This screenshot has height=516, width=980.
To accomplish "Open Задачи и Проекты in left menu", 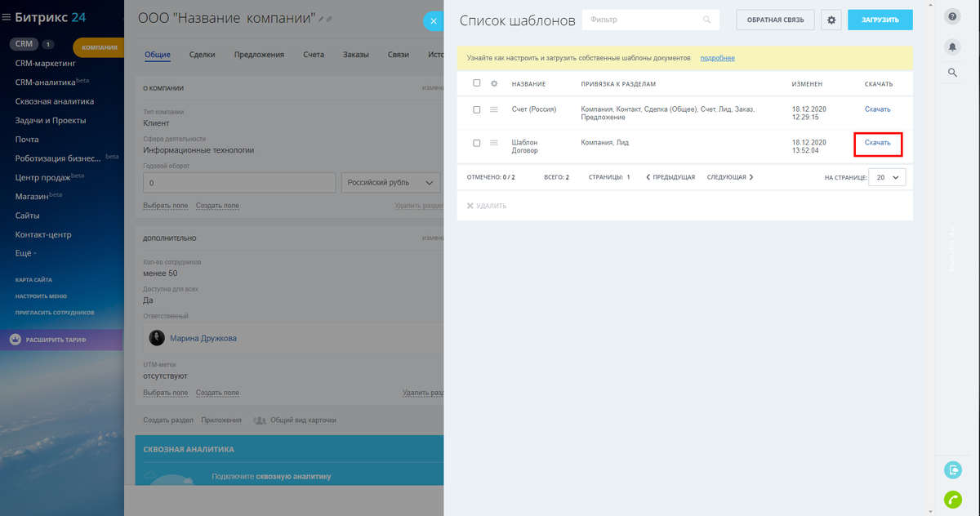I will 51,120.
